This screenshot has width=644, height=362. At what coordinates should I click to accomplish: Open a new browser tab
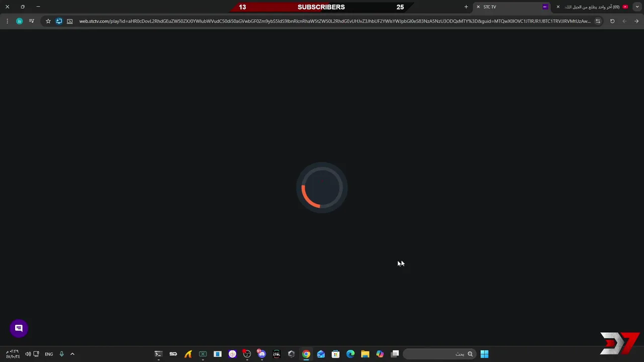pyautogui.click(x=466, y=7)
